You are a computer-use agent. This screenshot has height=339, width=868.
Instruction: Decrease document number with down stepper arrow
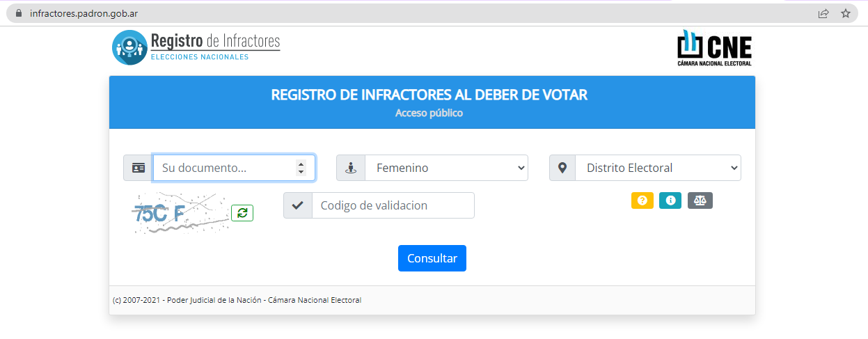(x=301, y=172)
